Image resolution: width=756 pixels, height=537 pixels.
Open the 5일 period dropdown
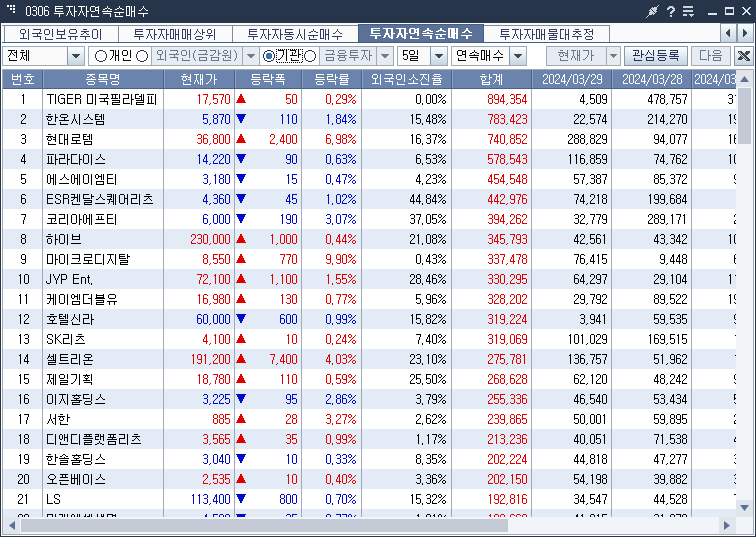(438, 56)
